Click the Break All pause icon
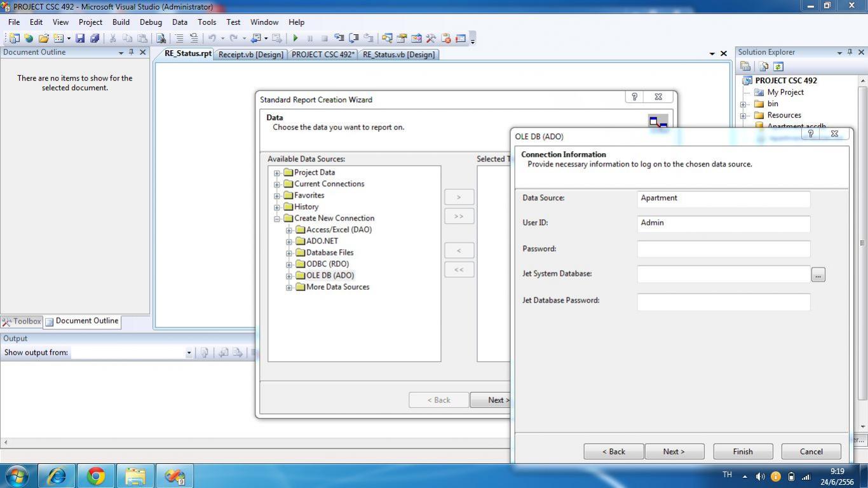This screenshot has height=488, width=868. pyautogui.click(x=310, y=38)
